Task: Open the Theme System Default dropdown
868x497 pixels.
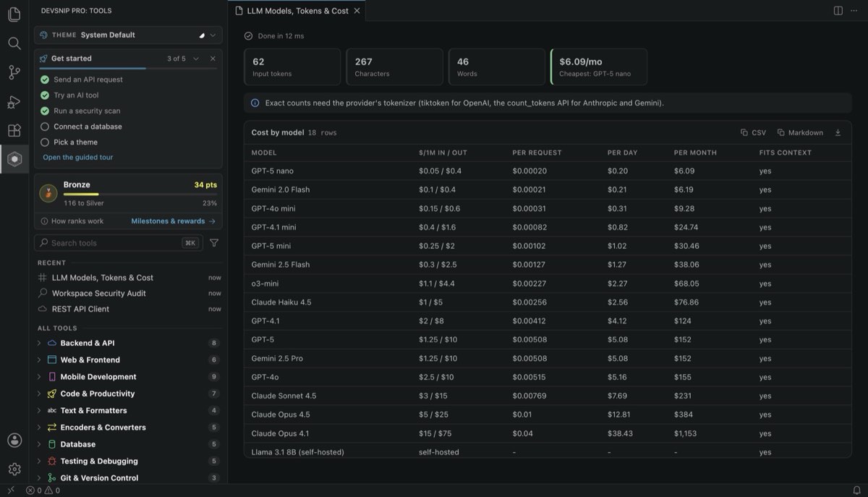Action: [x=128, y=35]
